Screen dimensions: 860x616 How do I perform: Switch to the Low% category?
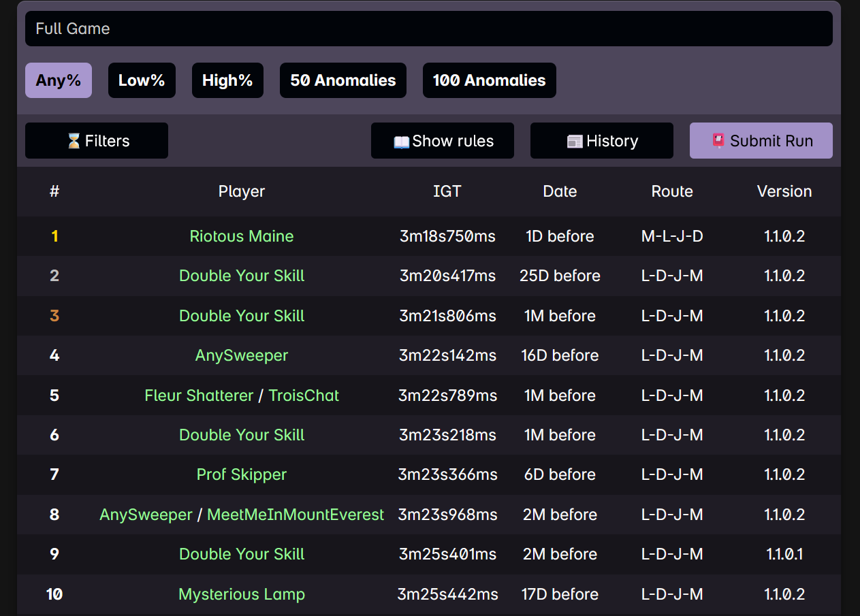[x=142, y=80]
